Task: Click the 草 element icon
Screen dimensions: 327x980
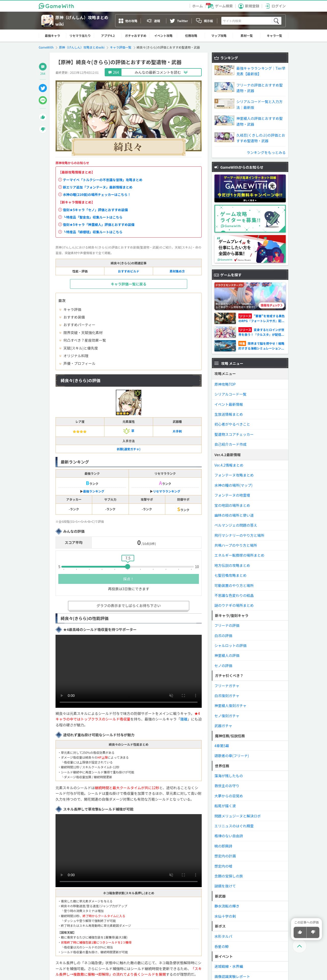Action: (126, 431)
